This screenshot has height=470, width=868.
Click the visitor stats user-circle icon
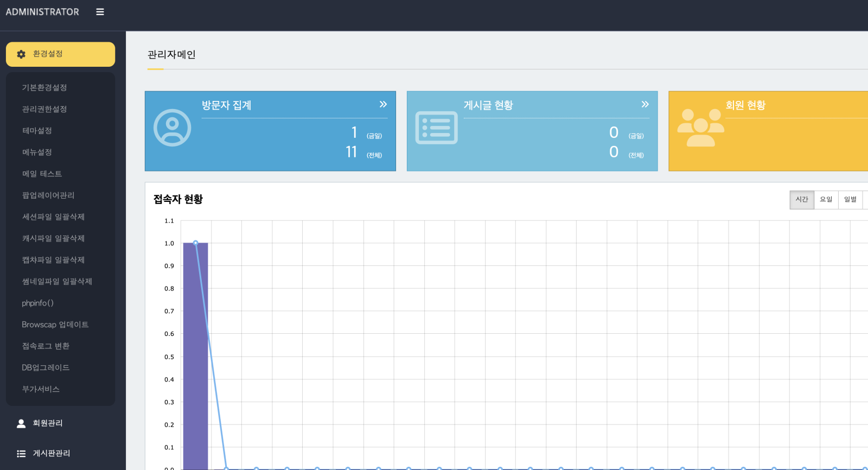point(172,128)
